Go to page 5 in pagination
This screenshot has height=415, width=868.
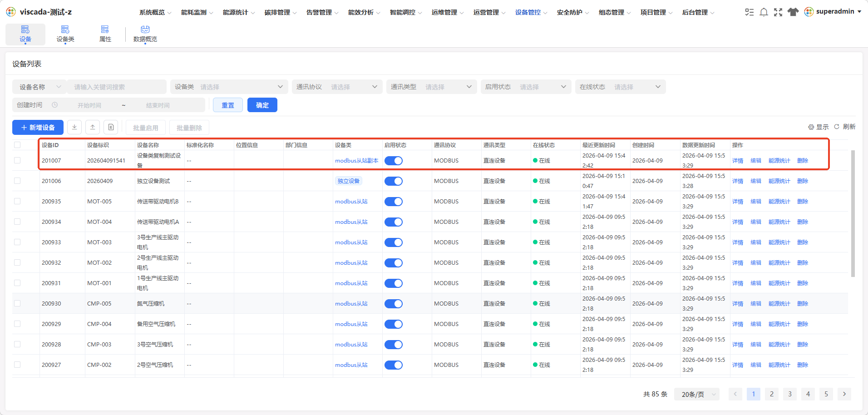826,394
